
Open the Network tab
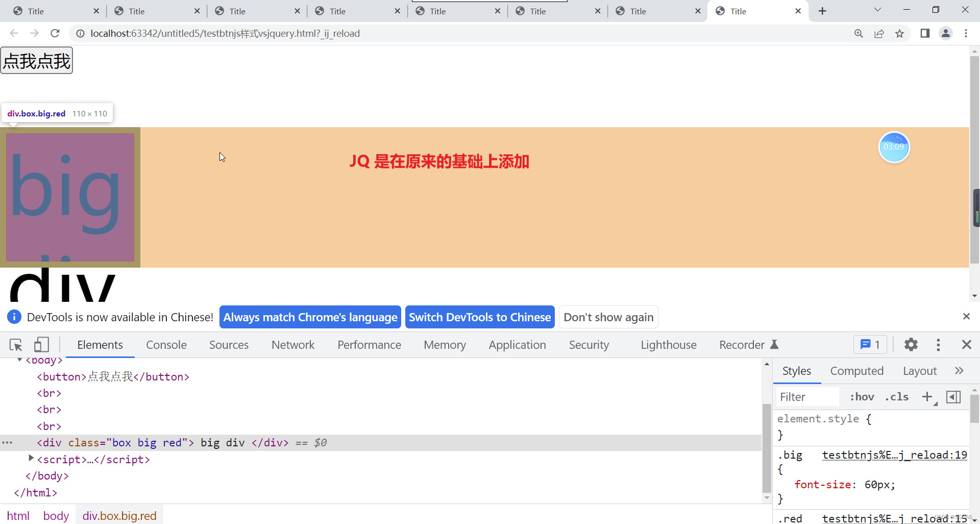click(x=293, y=345)
